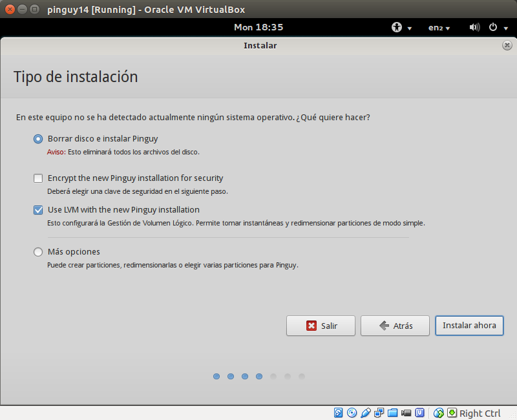Screen dimensions: 517x420
Task: Minimize the VirtualBox window
Action: [x=22, y=9]
